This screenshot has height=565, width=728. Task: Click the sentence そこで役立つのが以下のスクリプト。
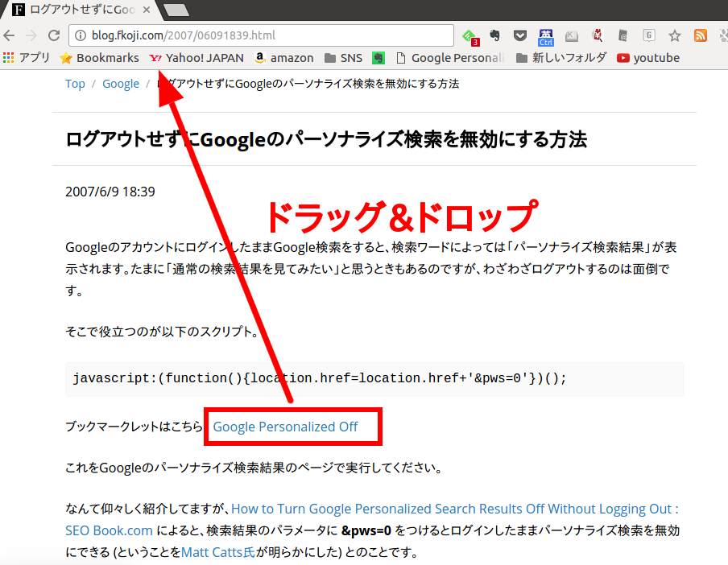tap(162, 332)
